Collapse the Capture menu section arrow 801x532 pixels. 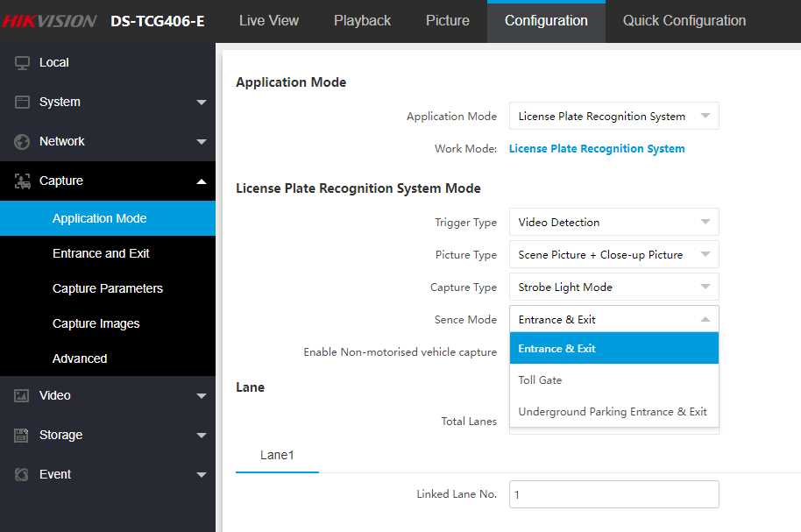point(202,181)
